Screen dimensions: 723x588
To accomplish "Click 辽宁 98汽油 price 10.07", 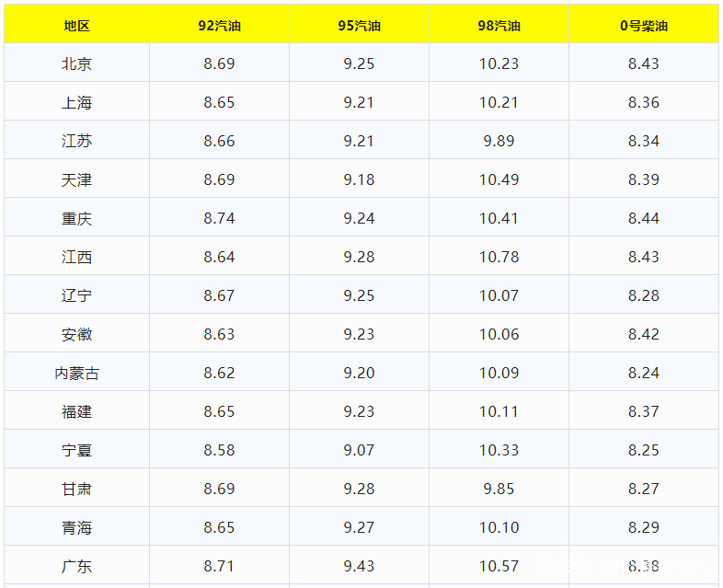I will pos(499,295).
